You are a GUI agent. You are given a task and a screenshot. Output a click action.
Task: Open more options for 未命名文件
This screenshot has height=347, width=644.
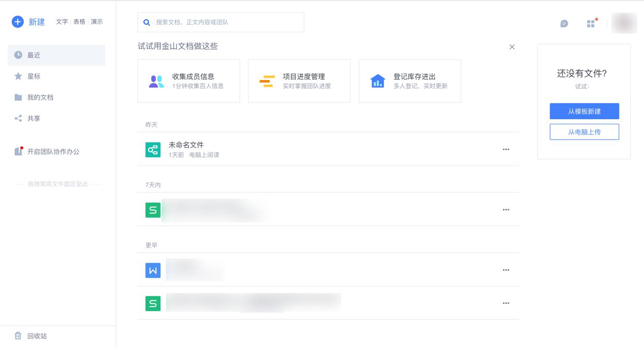(506, 150)
